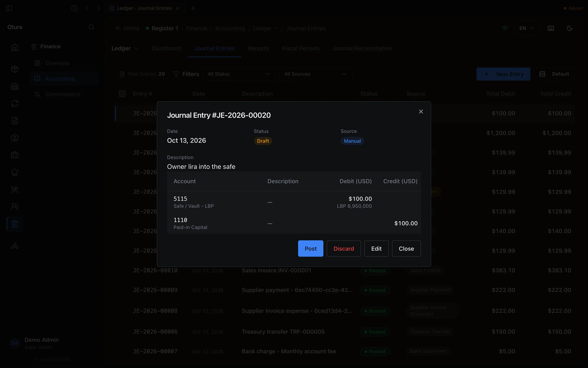The image size is (588, 368).
Task: Open the box inventory sidebar icon
Action: [x=14, y=69]
